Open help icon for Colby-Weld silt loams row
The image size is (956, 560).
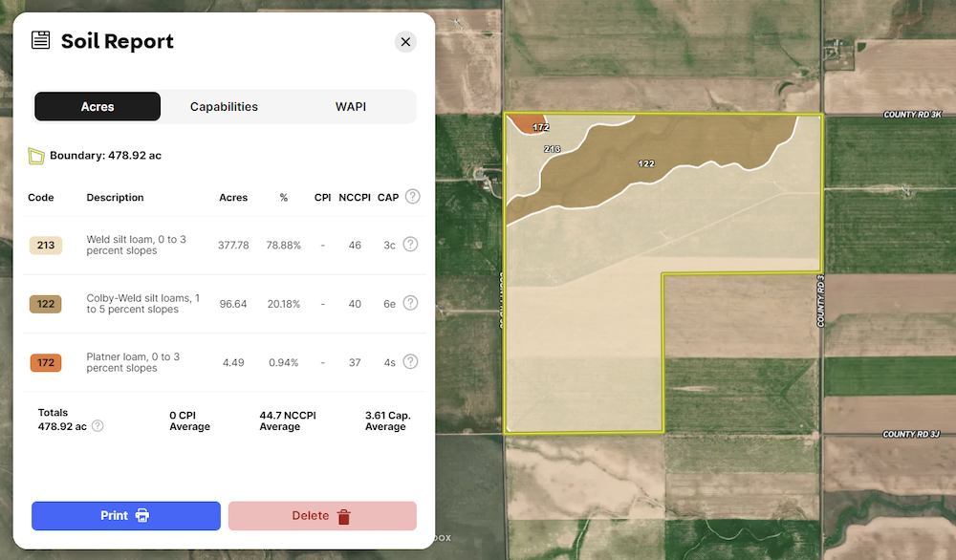pyautogui.click(x=410, y=303)
